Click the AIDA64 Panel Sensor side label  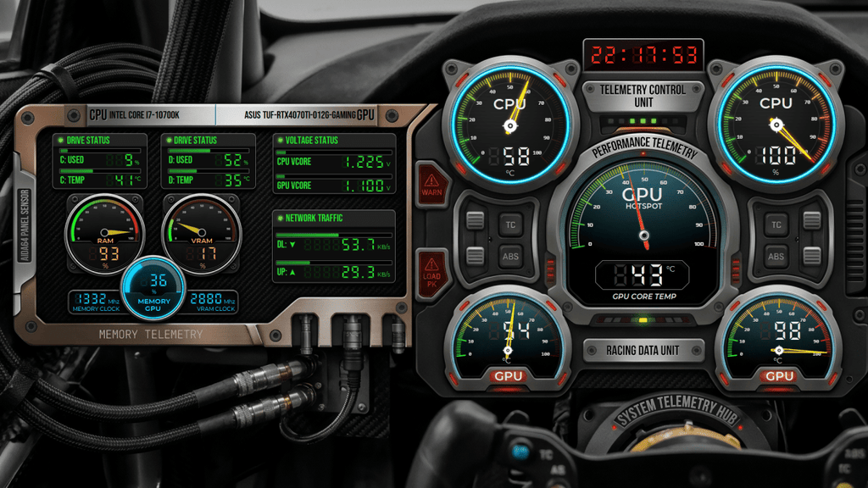[25, 225]
